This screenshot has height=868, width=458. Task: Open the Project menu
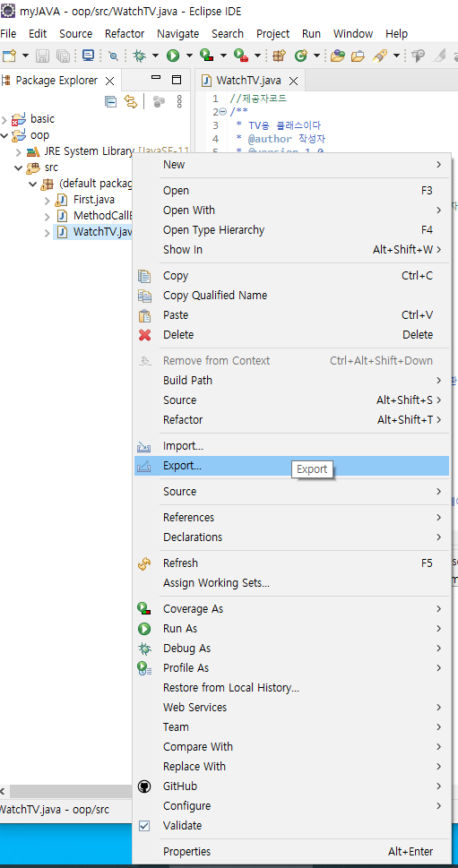[273, 34]
